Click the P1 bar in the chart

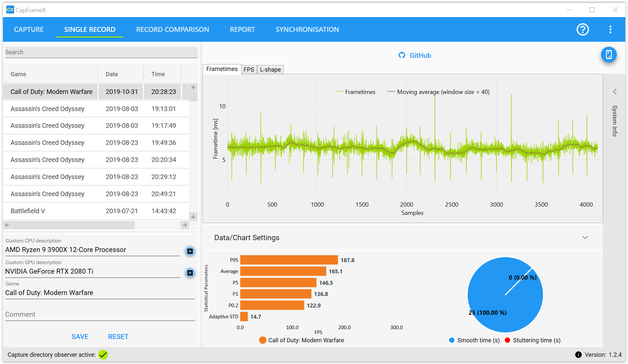[276, 294]
